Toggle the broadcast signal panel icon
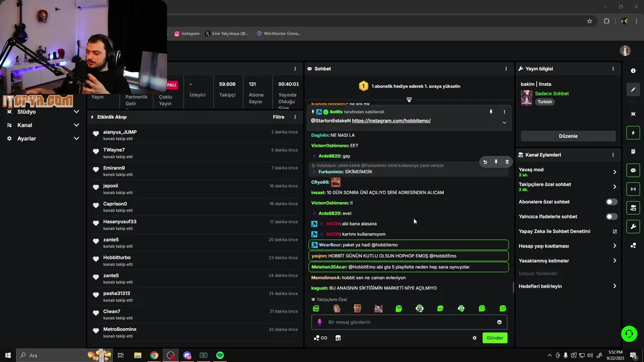This screenshot has height=362, width=644. pyautogui.click(x=633, y=189)
